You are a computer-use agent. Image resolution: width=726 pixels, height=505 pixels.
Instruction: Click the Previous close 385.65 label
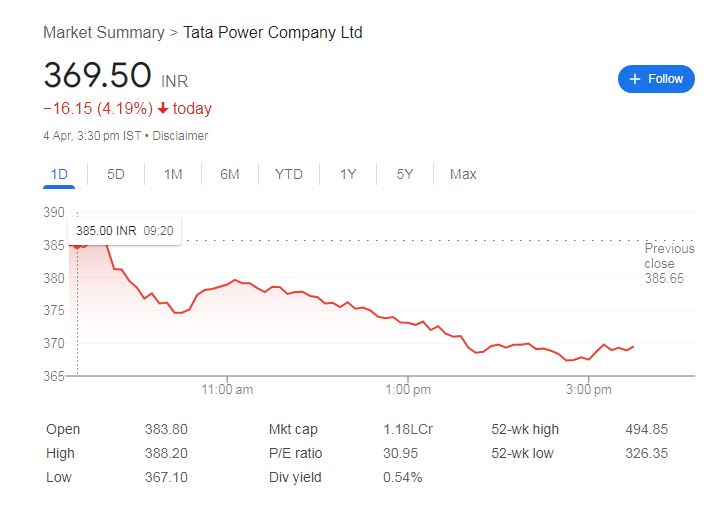click(668, 263)
